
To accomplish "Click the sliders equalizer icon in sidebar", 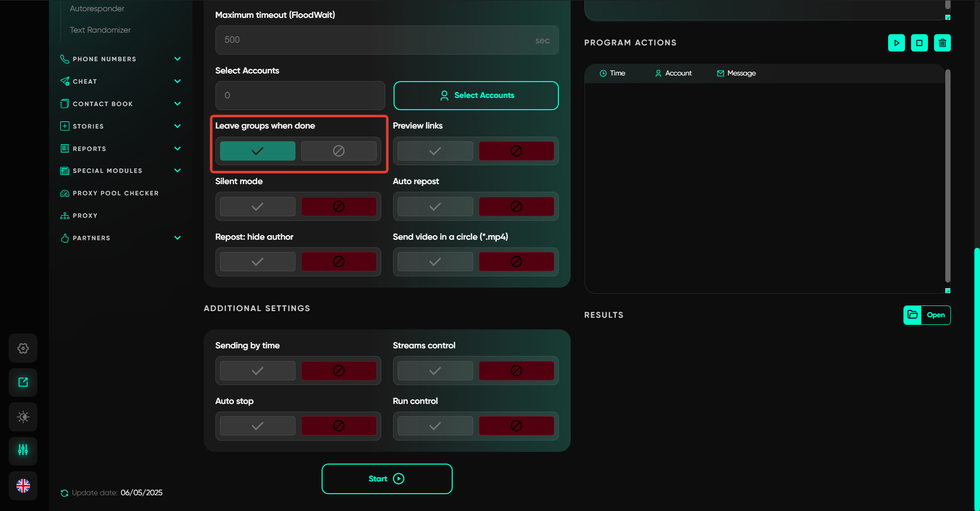I will [23, 450].
